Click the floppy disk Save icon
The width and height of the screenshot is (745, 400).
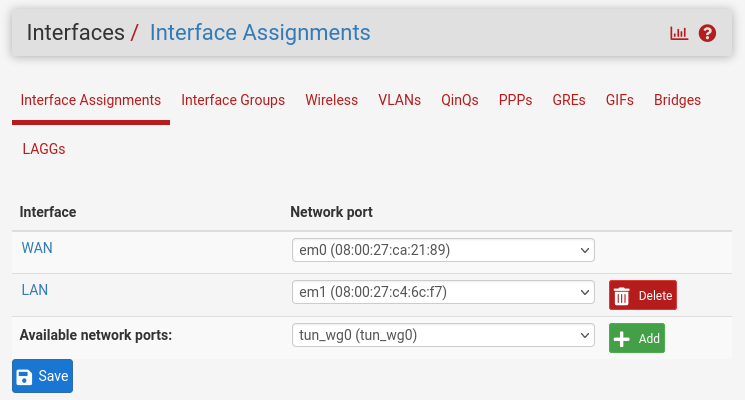[x=24, y=377]
